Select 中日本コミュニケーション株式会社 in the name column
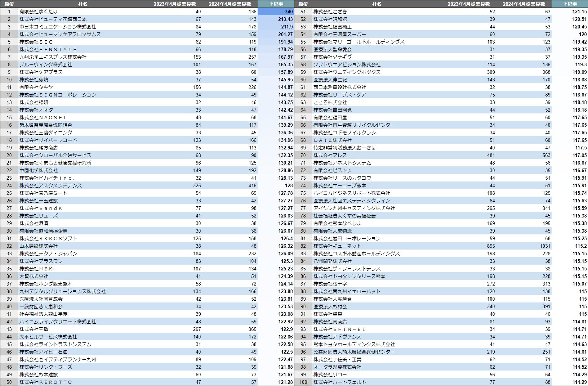Screen dimensions: 588x386 click(58, 27)
